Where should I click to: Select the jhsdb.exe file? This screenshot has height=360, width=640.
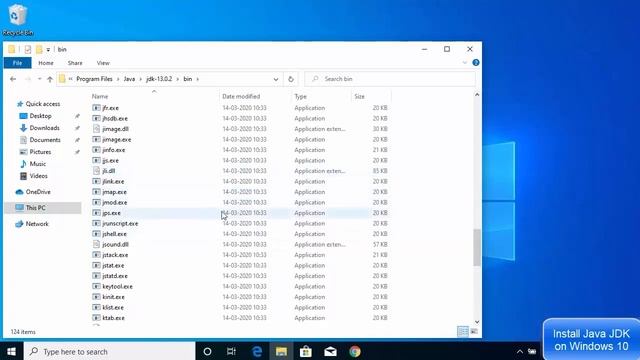point(115,118)
